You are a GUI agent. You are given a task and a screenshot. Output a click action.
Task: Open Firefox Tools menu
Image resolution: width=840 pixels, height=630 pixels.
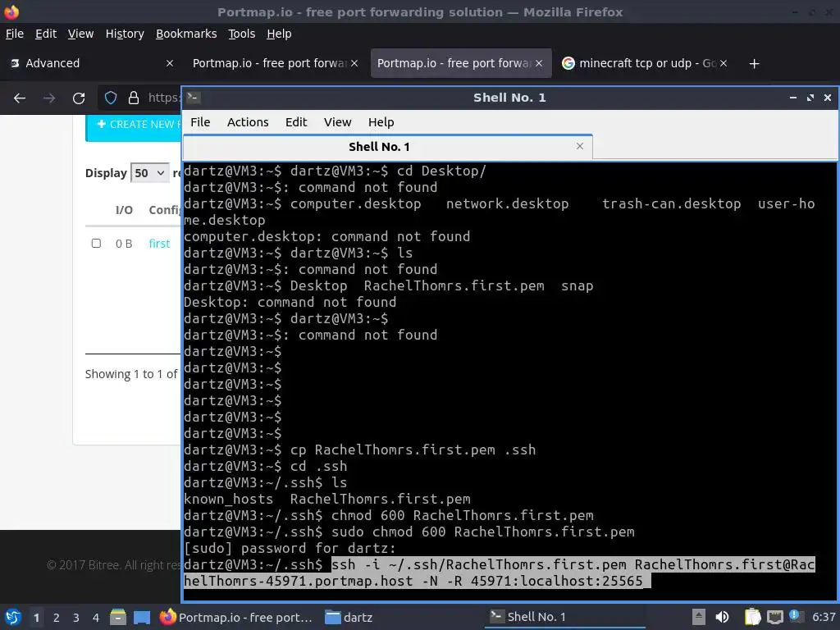click(242, 34)
